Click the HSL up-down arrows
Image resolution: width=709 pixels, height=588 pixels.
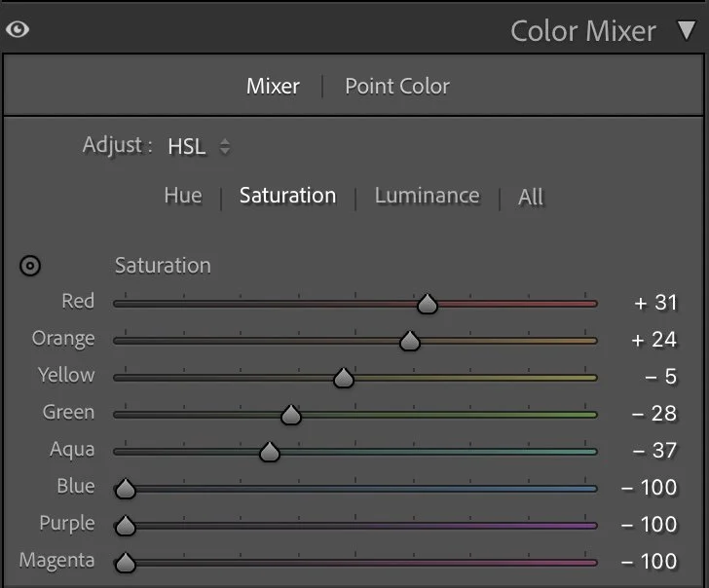225,146
